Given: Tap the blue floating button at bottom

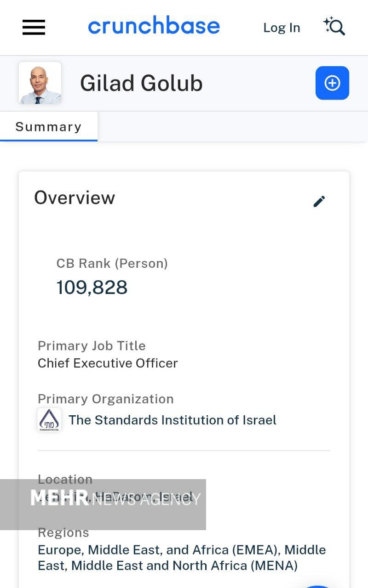Looking at the screenshot, I should click(317, 585).
